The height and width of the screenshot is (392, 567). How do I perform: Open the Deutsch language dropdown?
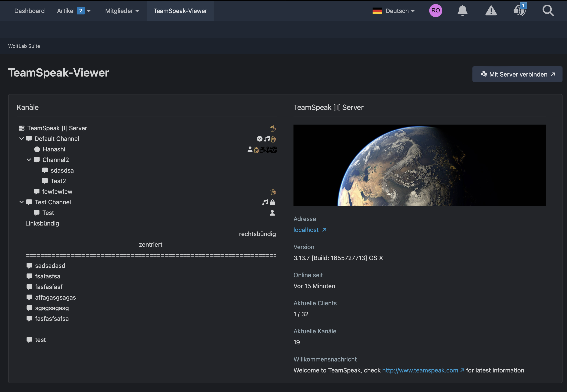tap(393, 11)
